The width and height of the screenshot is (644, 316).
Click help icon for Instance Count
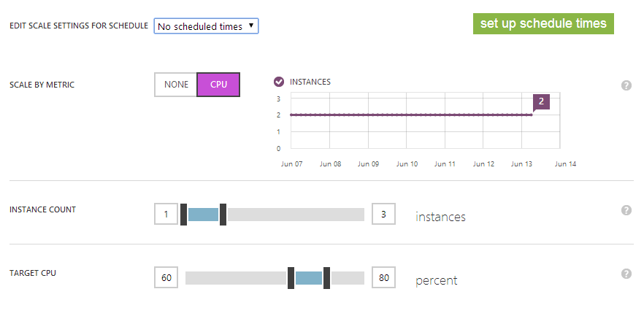tap(626, 210)
